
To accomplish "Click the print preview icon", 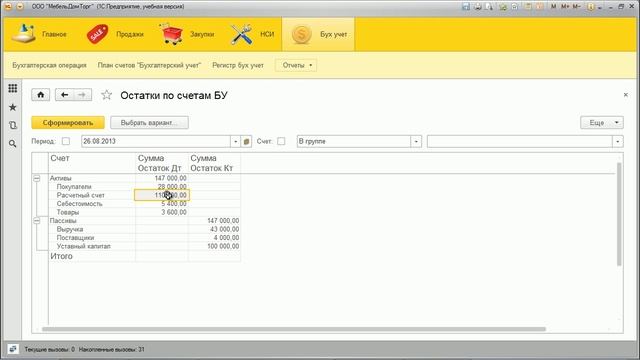I will [489, 7].
